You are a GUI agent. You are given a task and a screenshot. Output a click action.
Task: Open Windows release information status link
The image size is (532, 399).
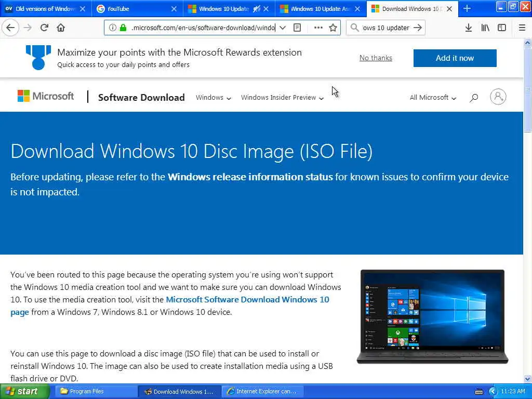click(250, 177)
